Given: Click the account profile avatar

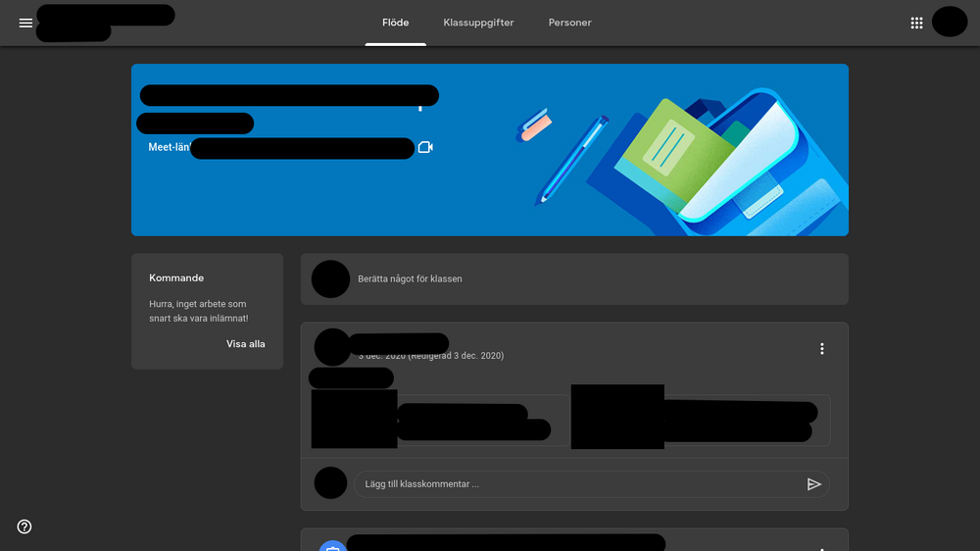Looking at the screenshot, I should 949,22.
